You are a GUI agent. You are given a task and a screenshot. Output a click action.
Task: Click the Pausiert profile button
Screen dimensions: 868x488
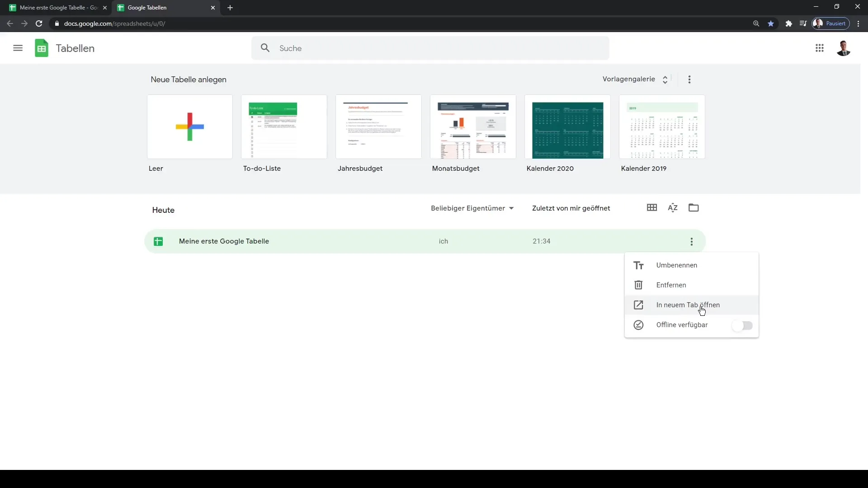tap(831, 23)
